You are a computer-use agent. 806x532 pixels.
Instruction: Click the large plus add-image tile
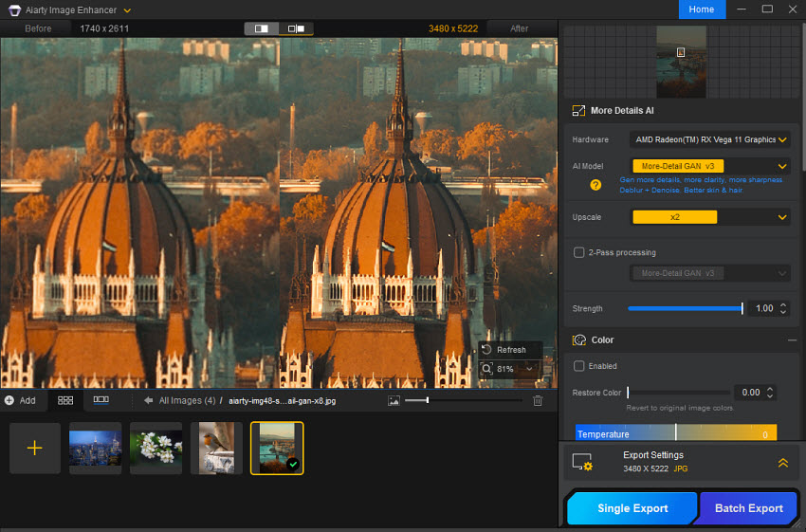(x=34, y=448)
